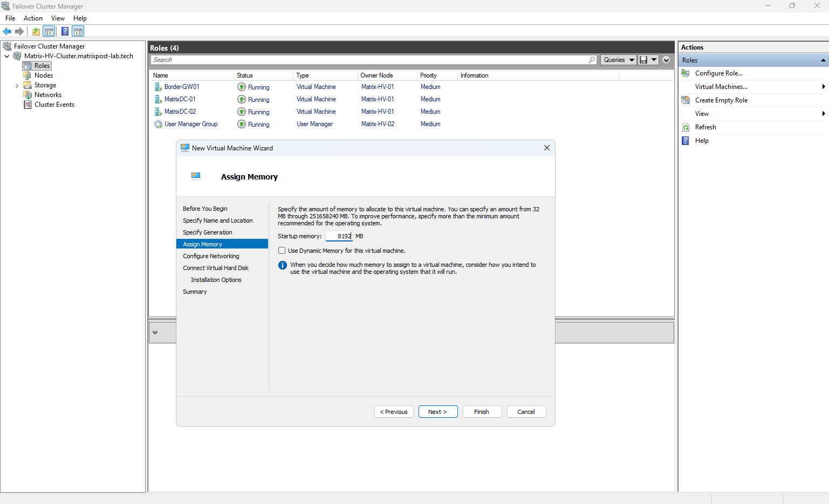Screen dimensions: 829x504
Task: Click the Roles search input field
Action: pos(369,60)
